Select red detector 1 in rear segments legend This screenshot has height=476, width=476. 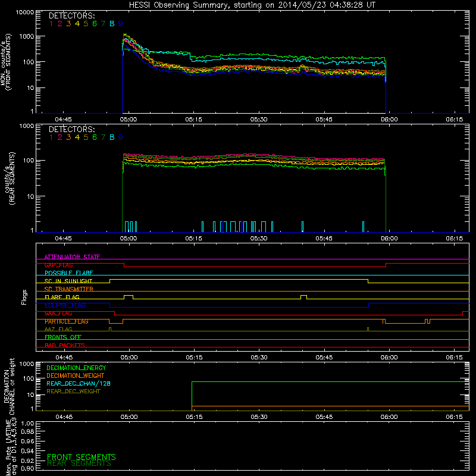pos(51,137)
